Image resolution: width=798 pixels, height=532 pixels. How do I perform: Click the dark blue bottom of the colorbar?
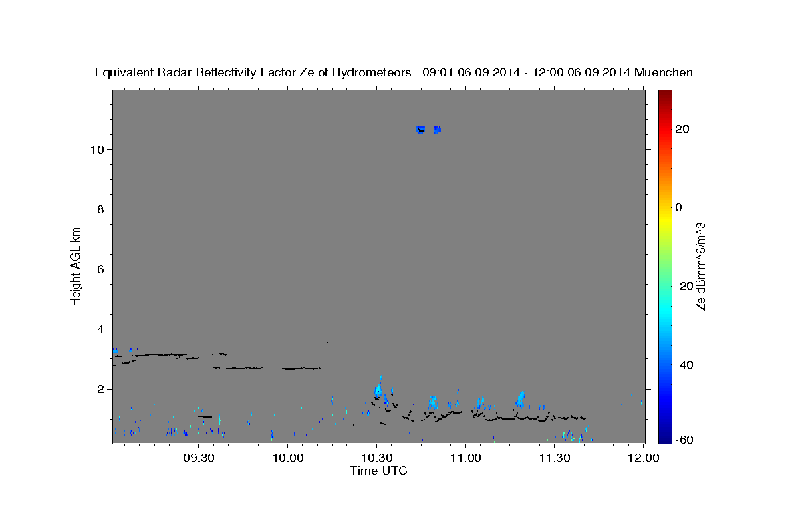click(664, 432)
